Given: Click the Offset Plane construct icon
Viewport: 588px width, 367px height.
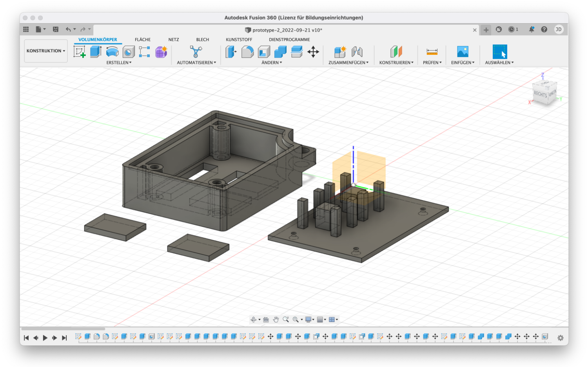Looking at the screenshot, I should (396, 52).
